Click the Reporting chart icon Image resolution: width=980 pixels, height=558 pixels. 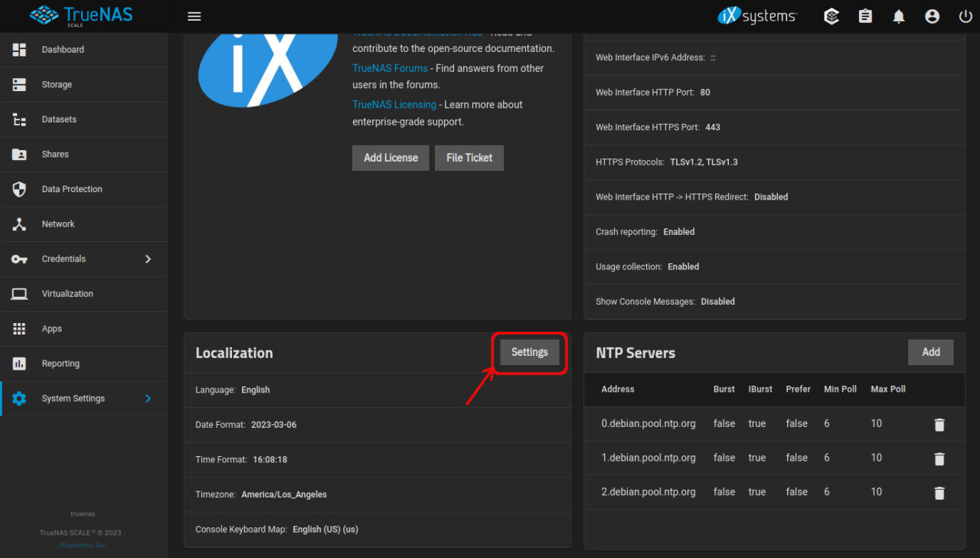pyautogui.click(x=19, y=364)
